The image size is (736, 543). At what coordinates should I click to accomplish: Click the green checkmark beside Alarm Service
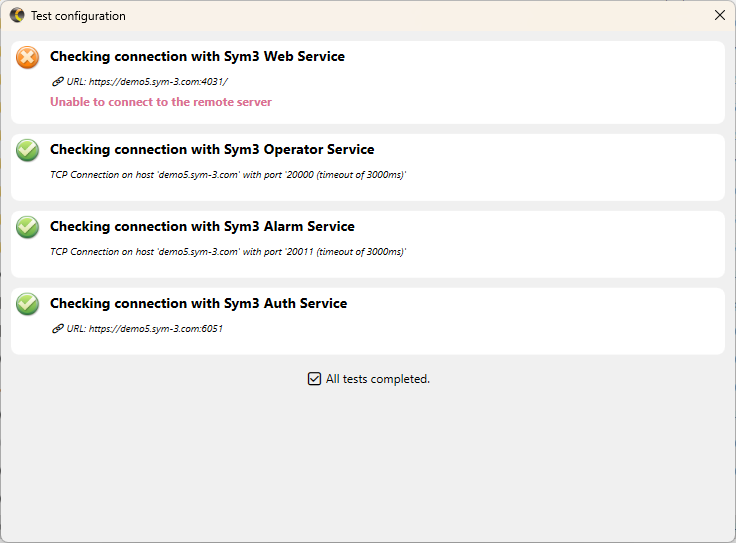tap(28, 227)
